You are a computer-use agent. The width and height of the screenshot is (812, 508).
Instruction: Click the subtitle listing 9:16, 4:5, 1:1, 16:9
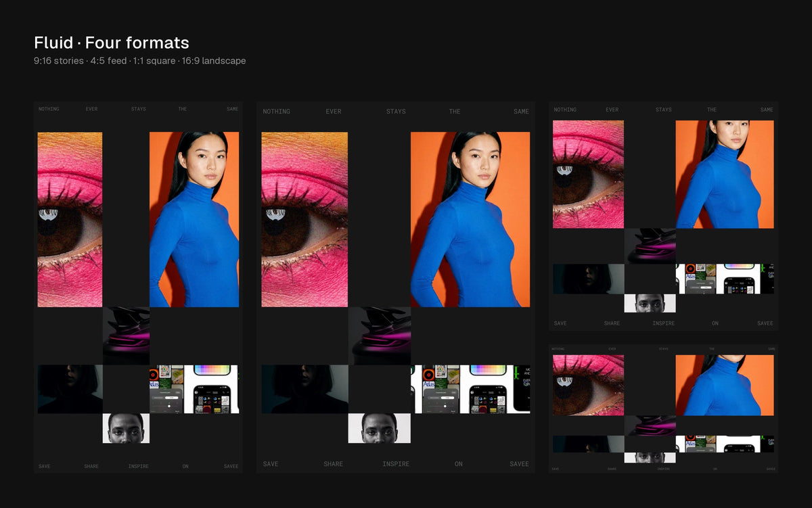pyautogui.click(x=140, y=61)
